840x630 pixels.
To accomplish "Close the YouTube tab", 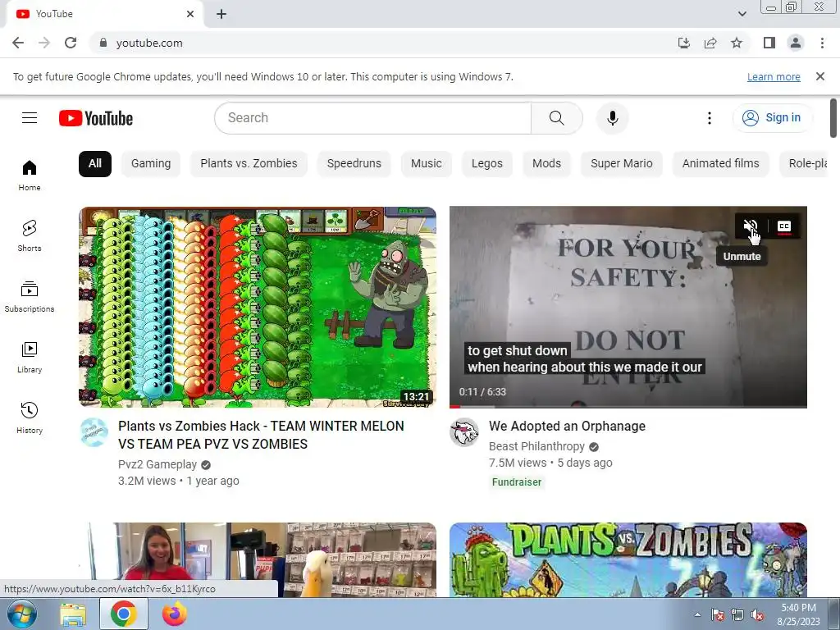I will [x=190, y=14].
